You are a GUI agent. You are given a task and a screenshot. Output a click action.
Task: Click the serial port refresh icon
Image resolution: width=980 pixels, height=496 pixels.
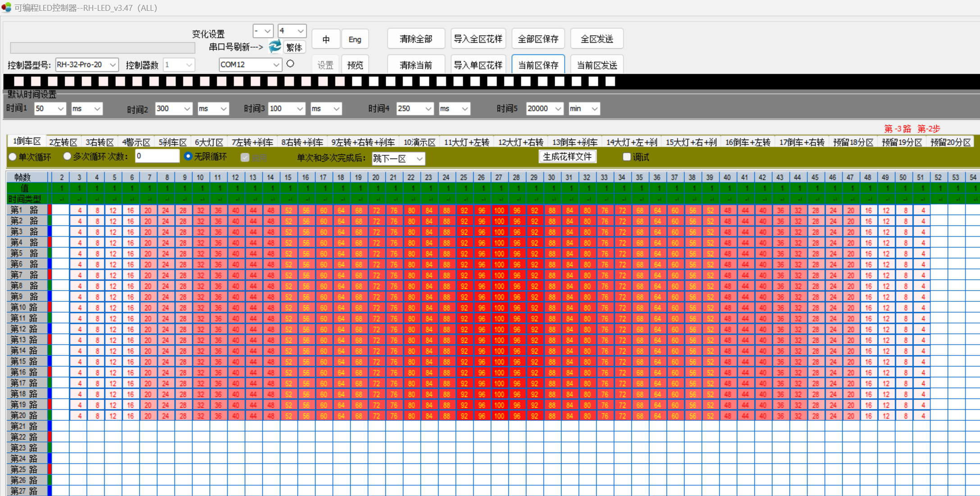tap(275, 46)
